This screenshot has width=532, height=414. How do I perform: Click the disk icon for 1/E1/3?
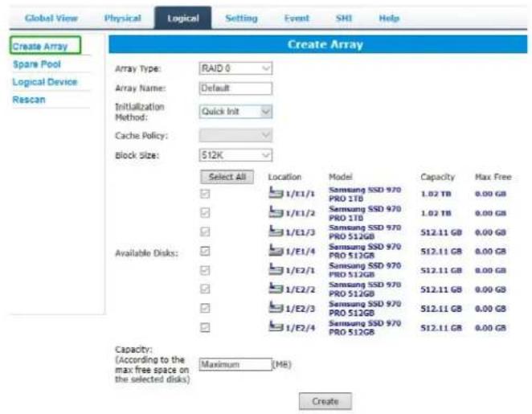276,231
